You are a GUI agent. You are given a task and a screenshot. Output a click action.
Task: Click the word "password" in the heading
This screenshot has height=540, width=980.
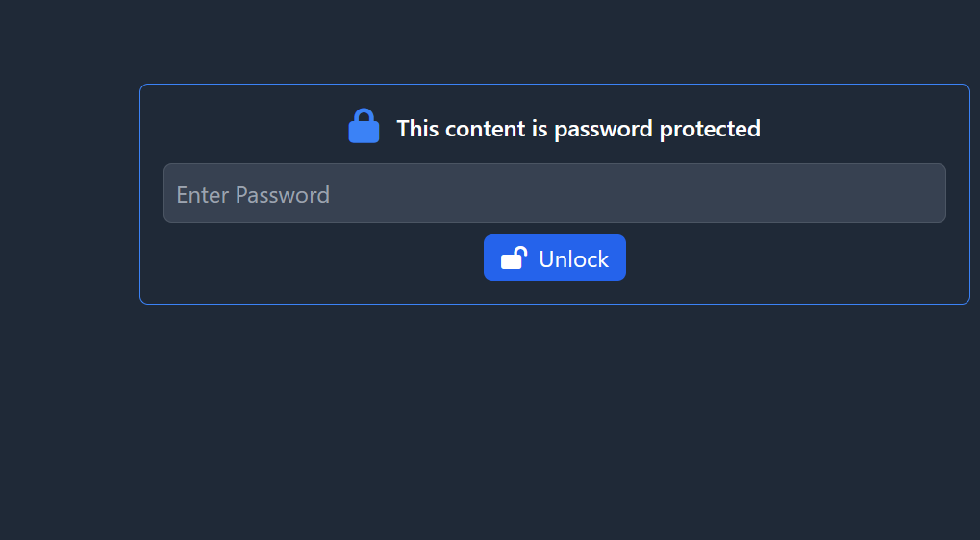pyautogui.click(x=604, y=129)
